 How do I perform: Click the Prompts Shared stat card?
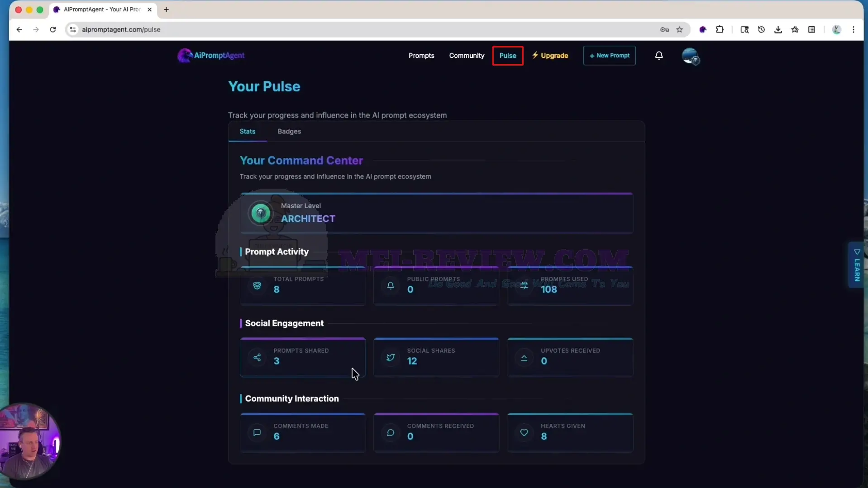point(303,357)
